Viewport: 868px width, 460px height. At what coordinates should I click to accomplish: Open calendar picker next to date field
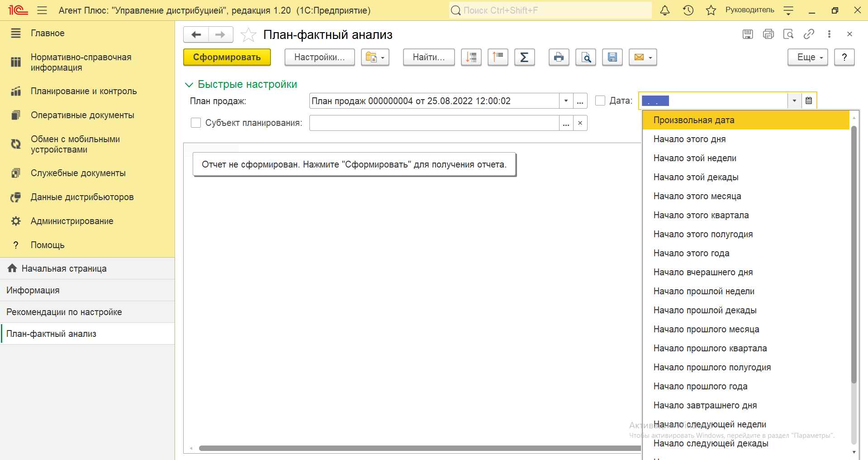pyautogui.click(x=809, y=101)
